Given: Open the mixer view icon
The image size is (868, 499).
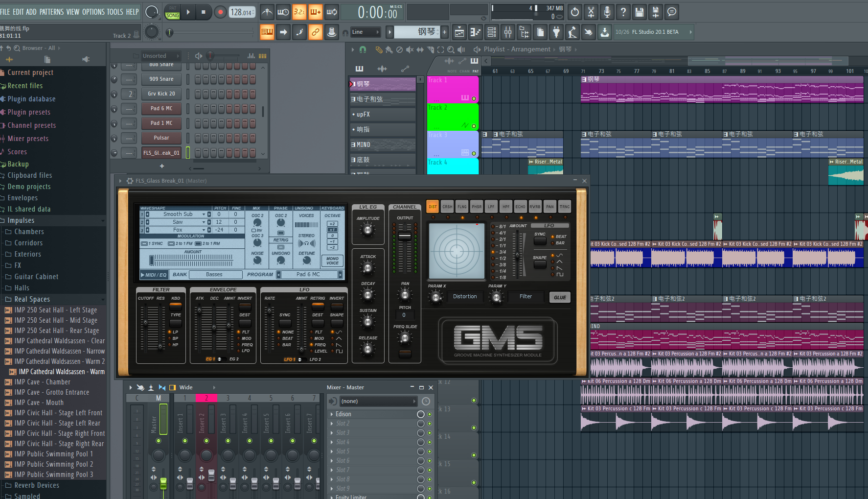Looking at the screenshot, I should pos(508,32).
